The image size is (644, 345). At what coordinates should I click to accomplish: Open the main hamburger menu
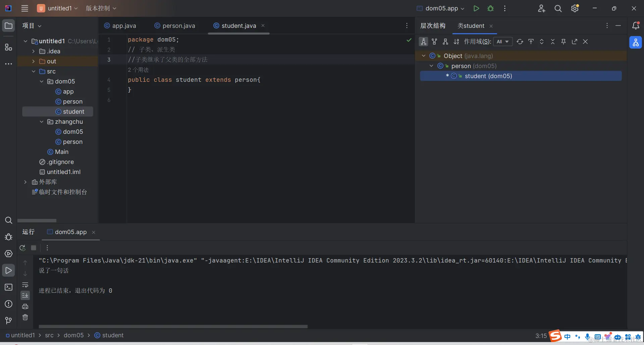point(24,8)
